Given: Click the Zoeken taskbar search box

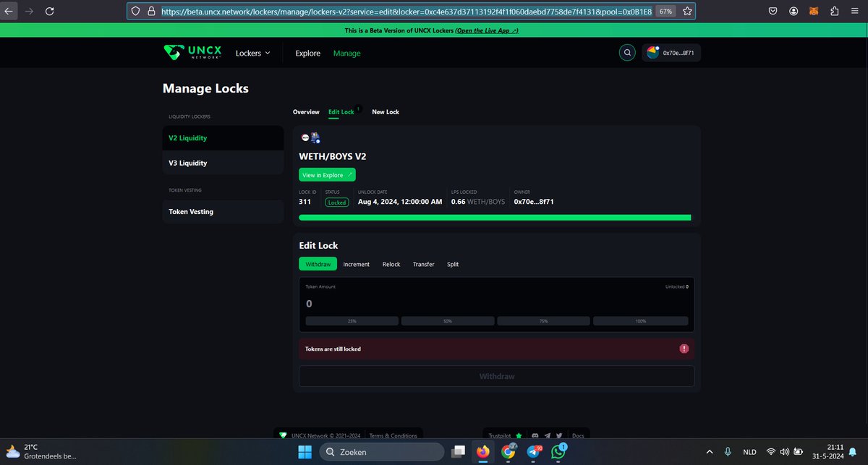Looking at the screenshot, I should (382, 452).
